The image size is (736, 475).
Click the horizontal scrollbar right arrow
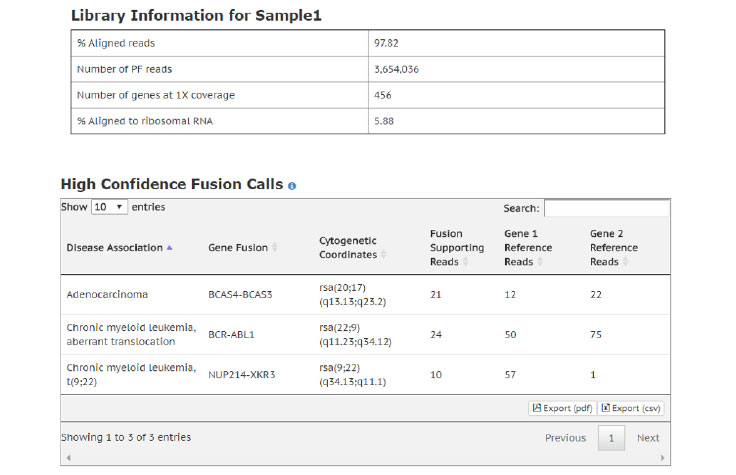pos(666,459)
